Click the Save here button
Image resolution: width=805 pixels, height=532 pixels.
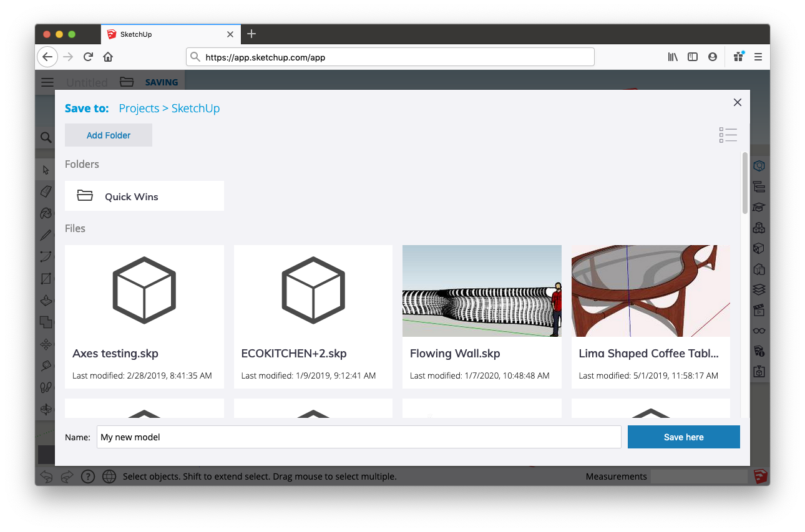684,437
